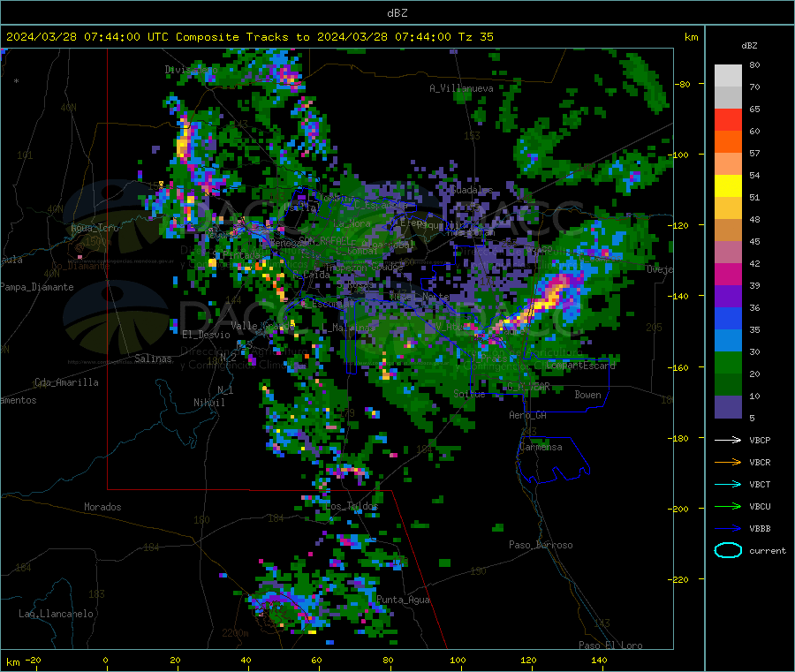Click the cyan 'current' ellipse legend icon
This screenshot has height=672, width=795.
(x=728, y=550)
